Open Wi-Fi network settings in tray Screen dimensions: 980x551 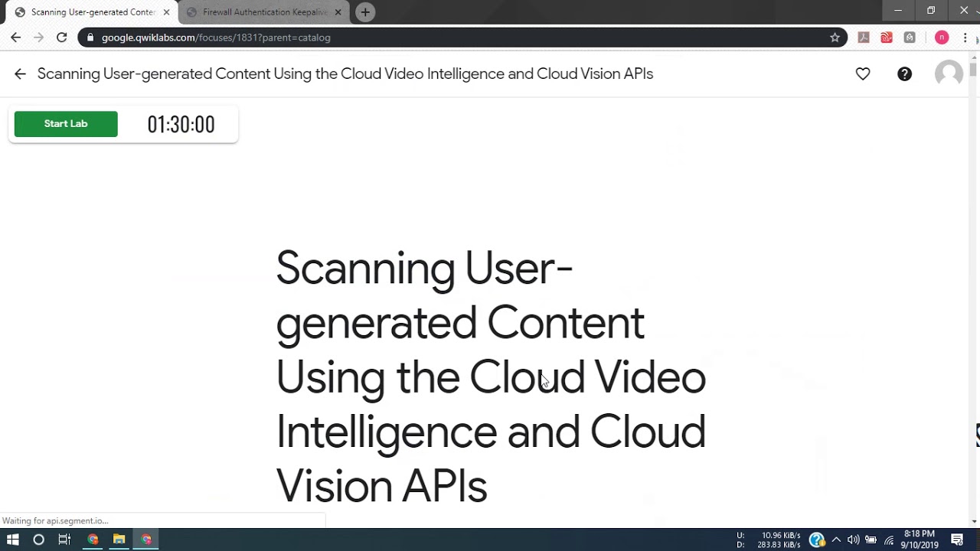pos(889,540)
